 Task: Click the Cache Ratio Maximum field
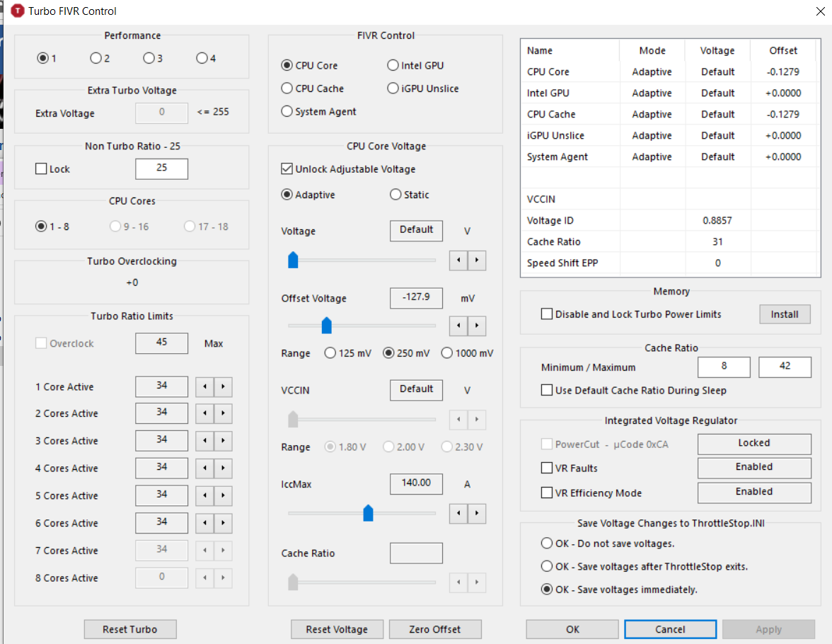[785, 367]
